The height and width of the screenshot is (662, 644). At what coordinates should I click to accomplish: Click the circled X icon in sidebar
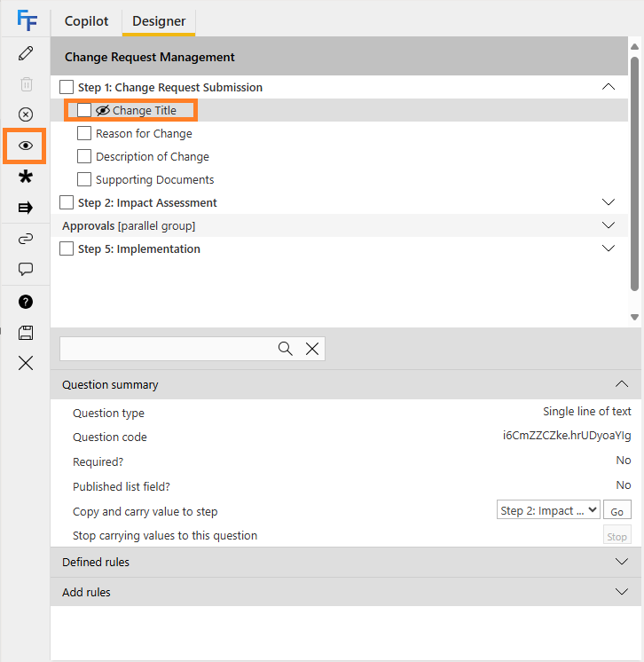(x=26, y=114)
